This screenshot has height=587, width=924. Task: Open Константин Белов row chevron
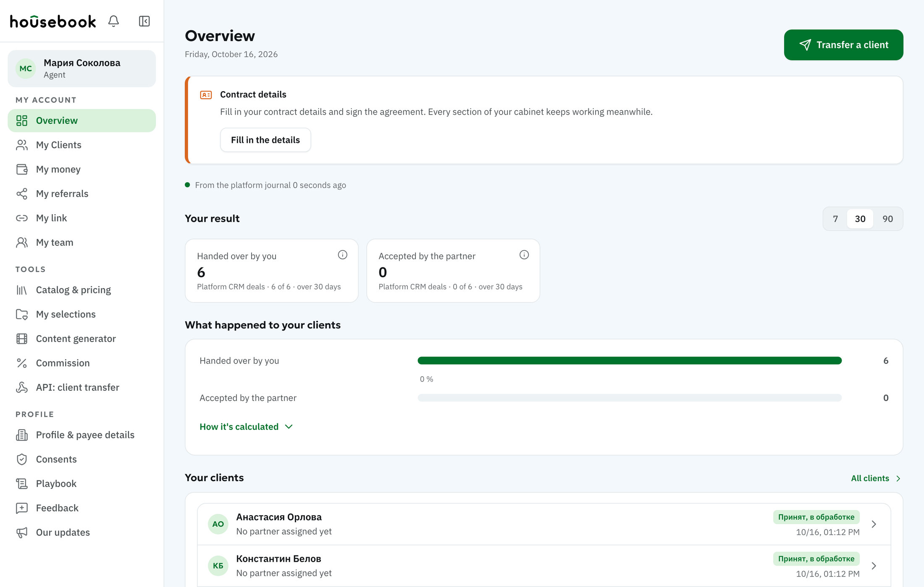pyautogui.click(x=874, y=566)
